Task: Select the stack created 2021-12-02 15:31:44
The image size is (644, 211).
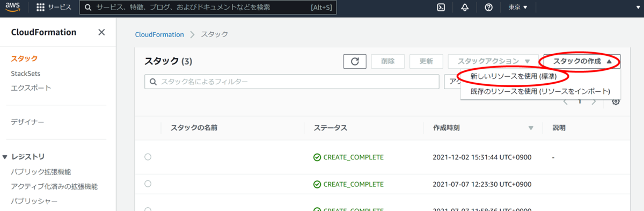Action: tap(148, 157)
